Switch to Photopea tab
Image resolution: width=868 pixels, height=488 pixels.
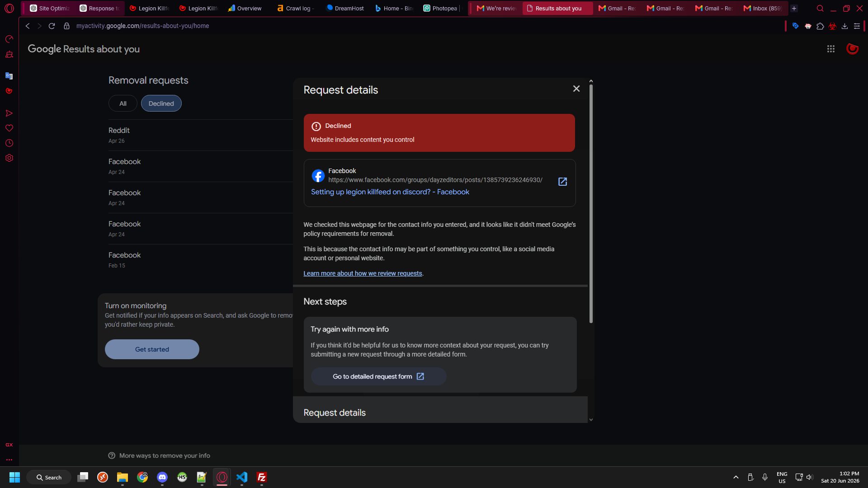click(x=440, y=9)
